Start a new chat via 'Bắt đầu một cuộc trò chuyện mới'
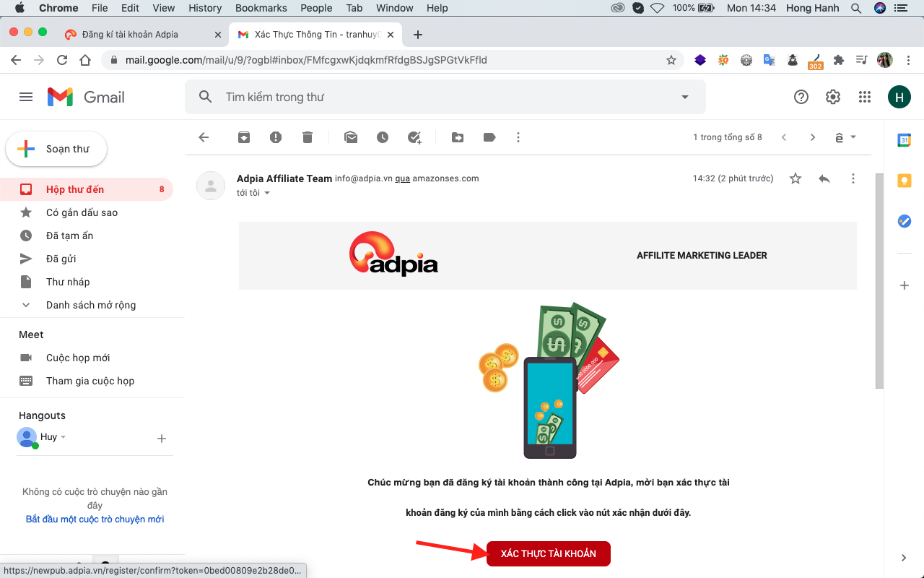The width and height of the screenshot is (924, 578). click(x=94, y=519)
